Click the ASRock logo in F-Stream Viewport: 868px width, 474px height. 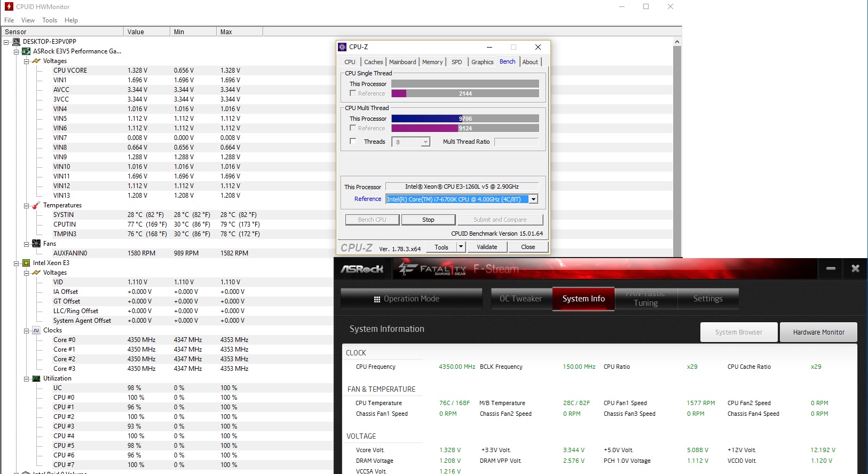tap(362, 269)
